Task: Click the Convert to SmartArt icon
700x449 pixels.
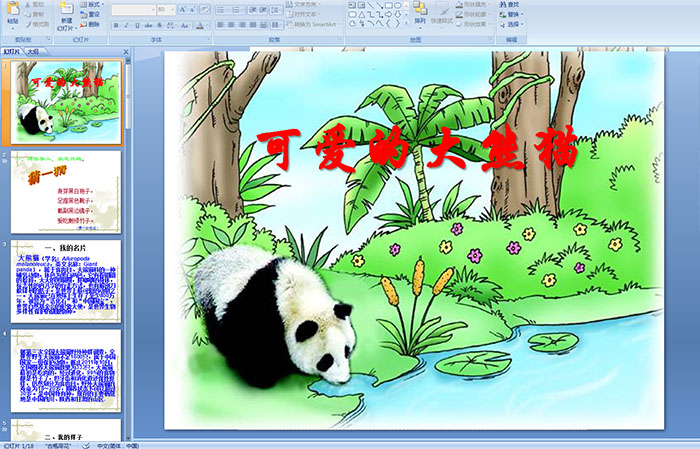Action: click(310, 24)
